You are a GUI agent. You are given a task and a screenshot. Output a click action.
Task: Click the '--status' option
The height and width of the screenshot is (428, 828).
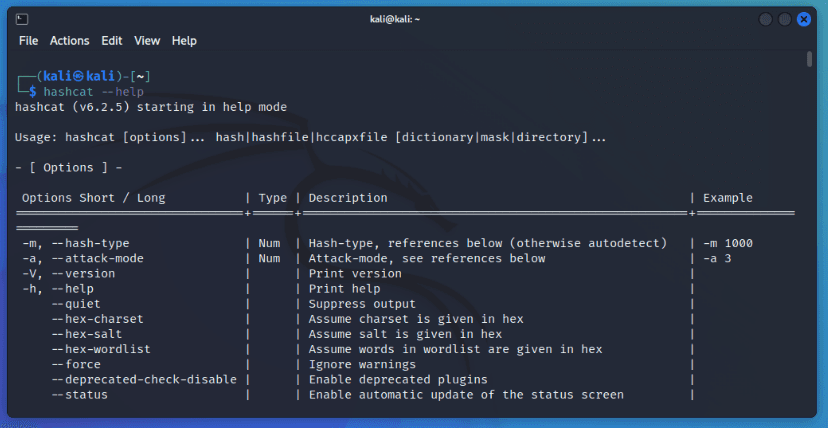click(x=79, y=395)
